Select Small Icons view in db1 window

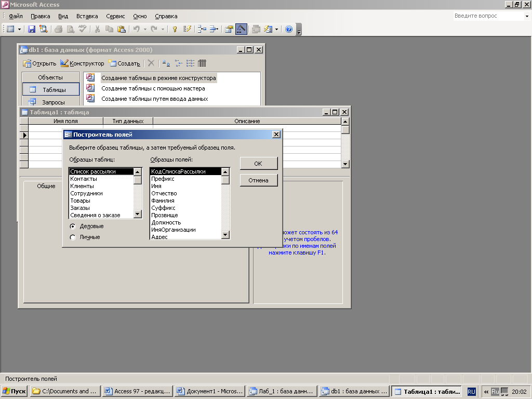[179, 63]
